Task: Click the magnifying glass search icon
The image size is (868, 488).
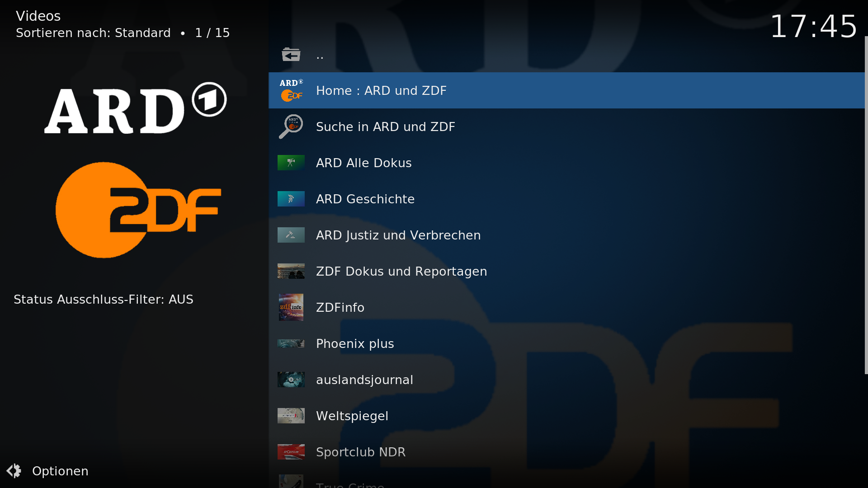Action: coord(291,127)
